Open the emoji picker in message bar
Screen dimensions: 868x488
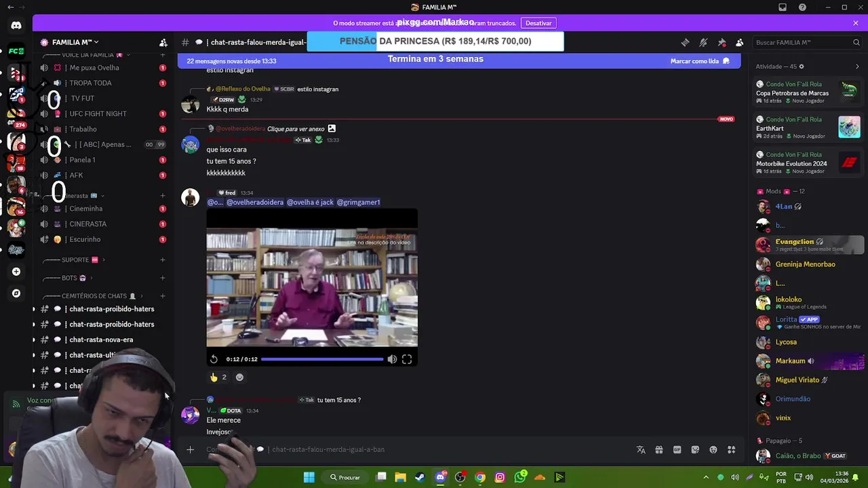click(713, 449)
